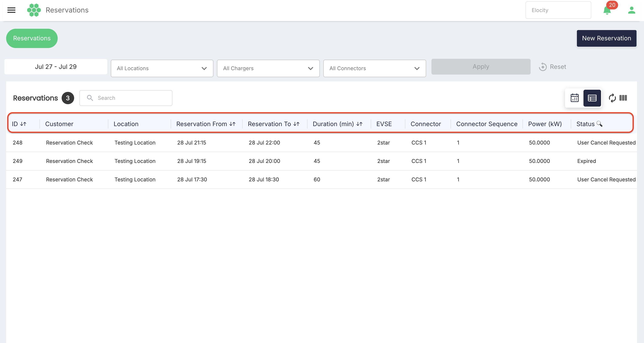Click the search magnifier icon
Viewport: 644px width, 343px height.
(x=90, y=98)
